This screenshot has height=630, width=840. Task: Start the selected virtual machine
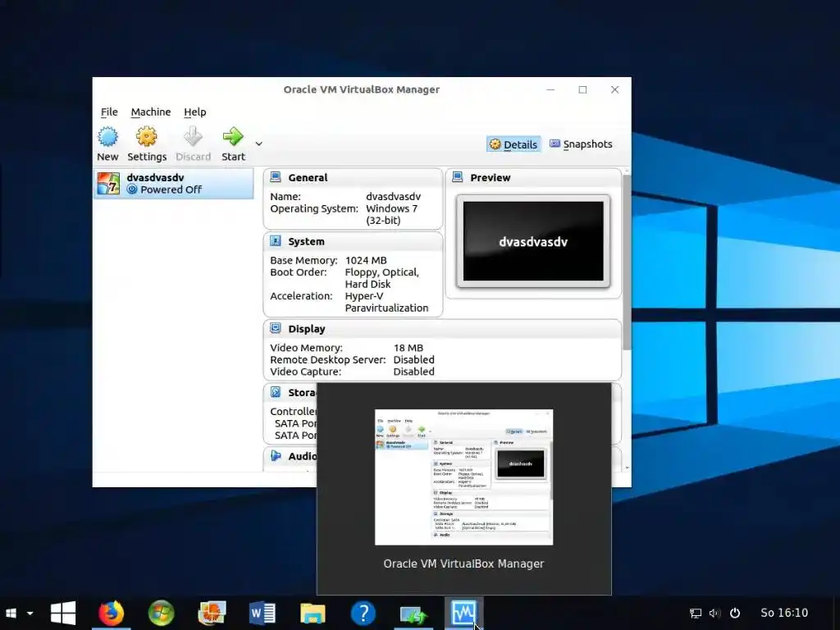point(233,144)
